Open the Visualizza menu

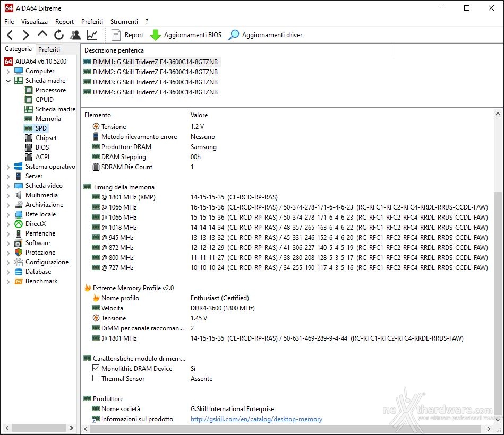click(35, 22)
